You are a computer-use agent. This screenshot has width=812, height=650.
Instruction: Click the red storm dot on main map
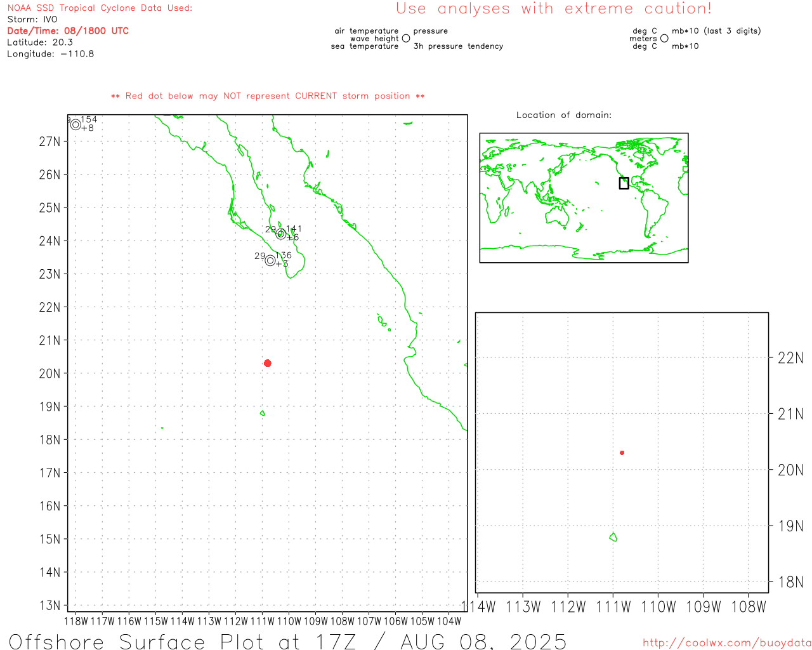[x=268, y=363]
